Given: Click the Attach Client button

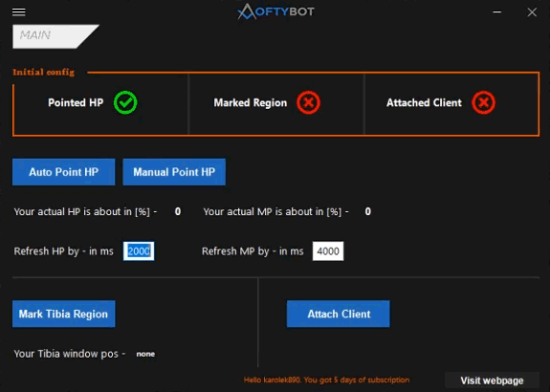Looking at the screenshot, I should click(339, 314).
